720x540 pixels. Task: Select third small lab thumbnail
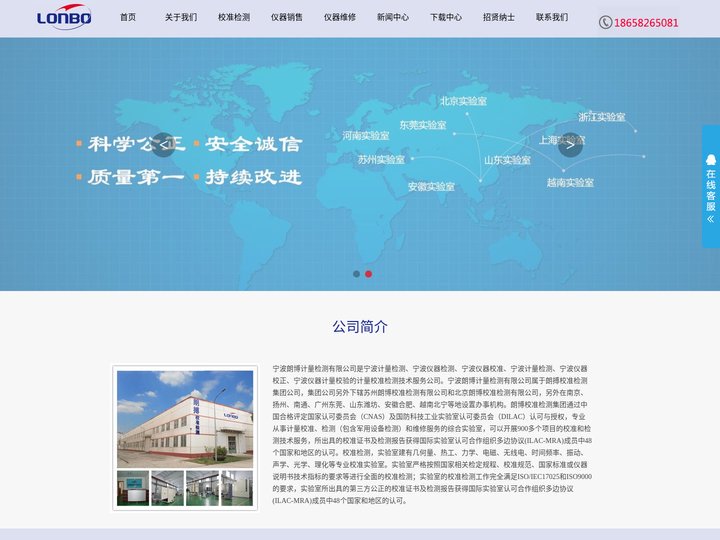[202, 488]
